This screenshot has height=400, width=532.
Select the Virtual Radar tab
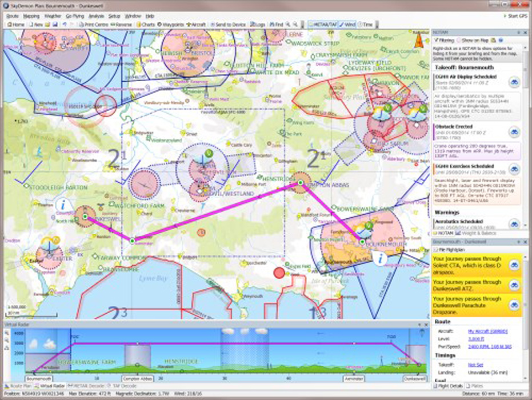coord(50,386)
